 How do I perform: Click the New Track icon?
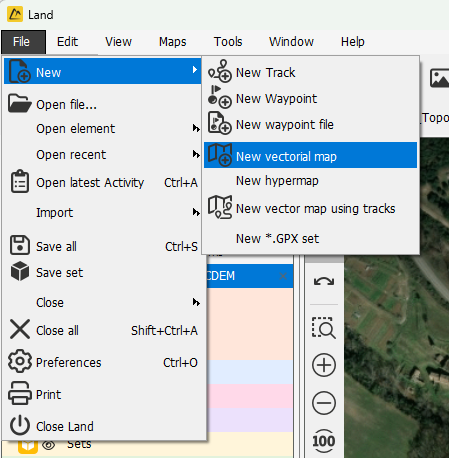coord(220,71)
